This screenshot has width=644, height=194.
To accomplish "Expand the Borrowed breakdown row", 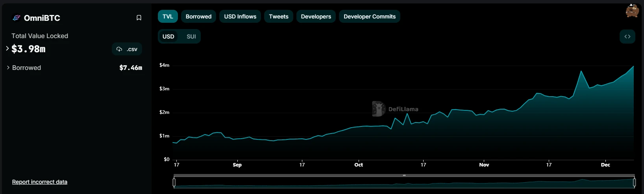I will (8, 68).
